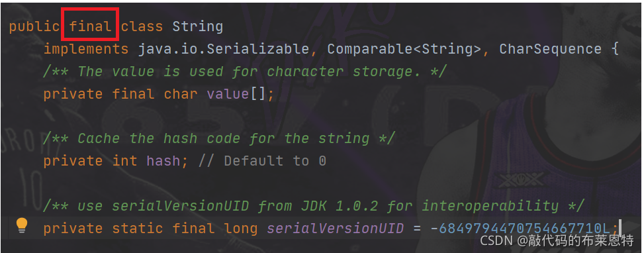Image resolution: width=644 pixels, height=253 pixels.
Task: Click the yellow lightbulb intention icon
Action: pyautogui.click(x=21, y=225)
